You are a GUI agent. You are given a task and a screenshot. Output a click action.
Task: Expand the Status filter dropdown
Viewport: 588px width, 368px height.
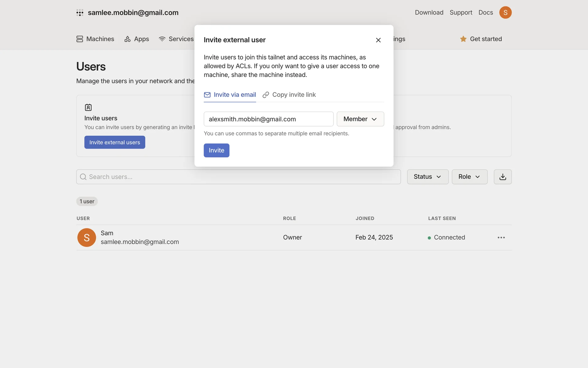coord(428,177)
